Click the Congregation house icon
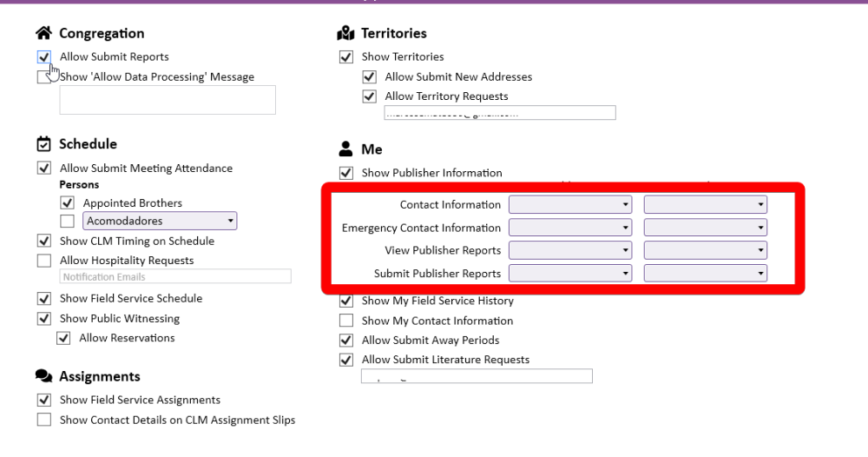 (43, 33)
